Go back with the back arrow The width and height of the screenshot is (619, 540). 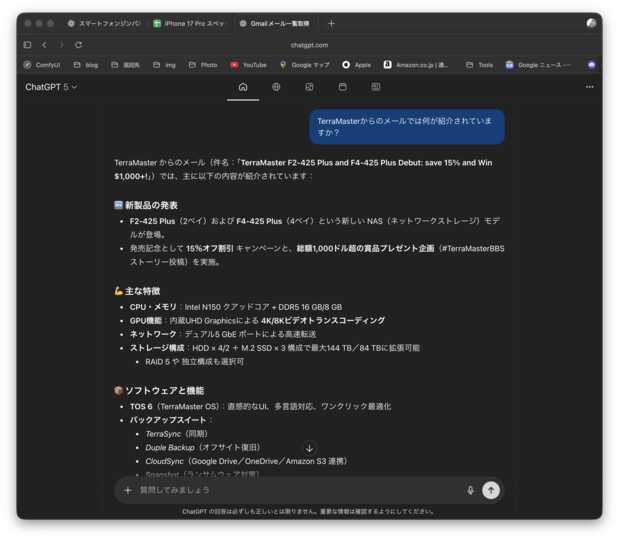tap(44, 45)
